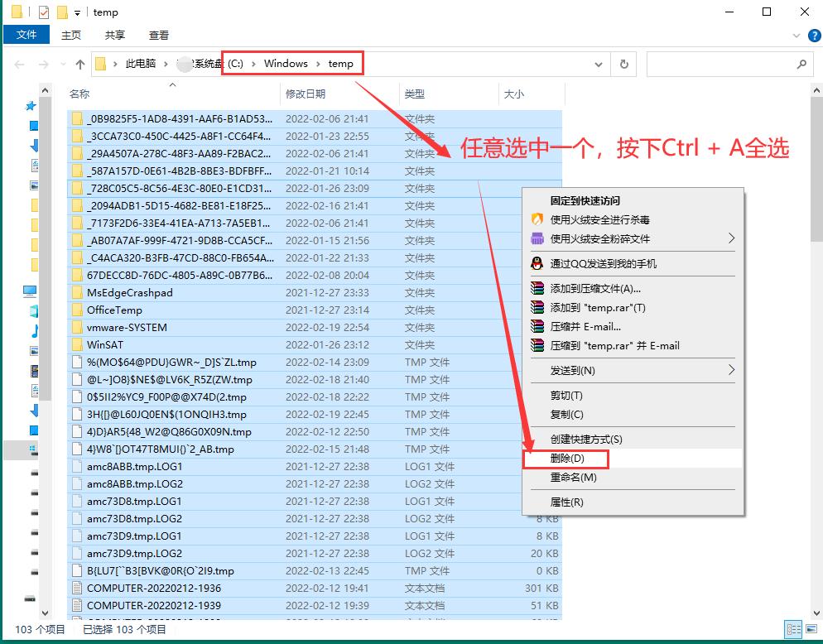
Task: Click Windows in the address breadcrumb
Action: point(285,63)
